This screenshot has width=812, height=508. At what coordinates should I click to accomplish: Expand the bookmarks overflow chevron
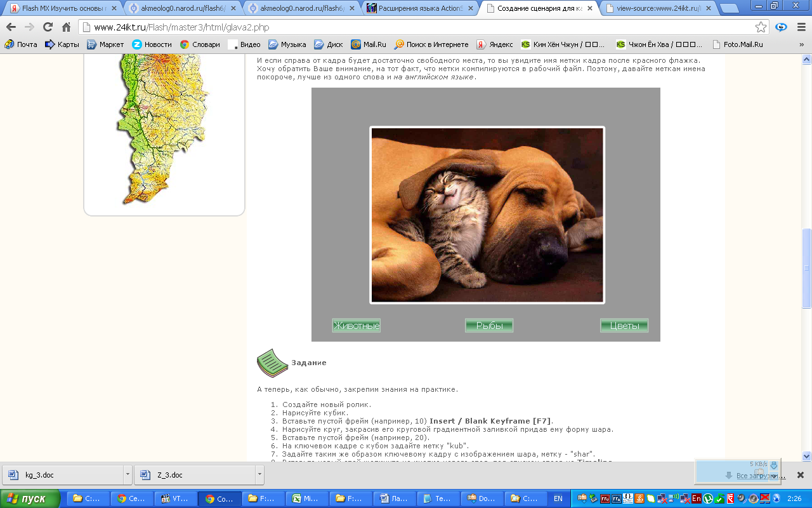tap(801, 44)
